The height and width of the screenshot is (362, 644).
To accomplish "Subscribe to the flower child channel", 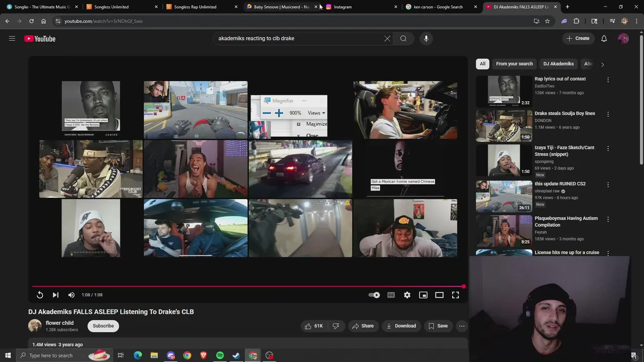I will point(103,326).
